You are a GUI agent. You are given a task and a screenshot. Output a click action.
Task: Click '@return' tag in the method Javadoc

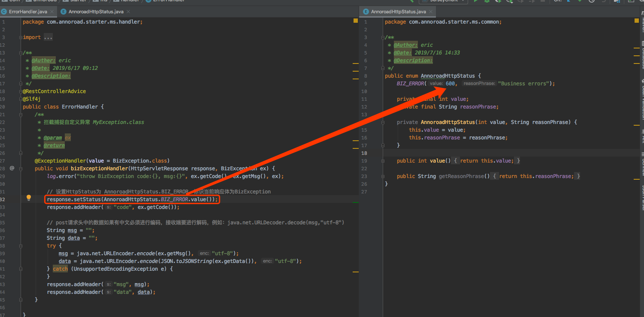coord(54,145)
